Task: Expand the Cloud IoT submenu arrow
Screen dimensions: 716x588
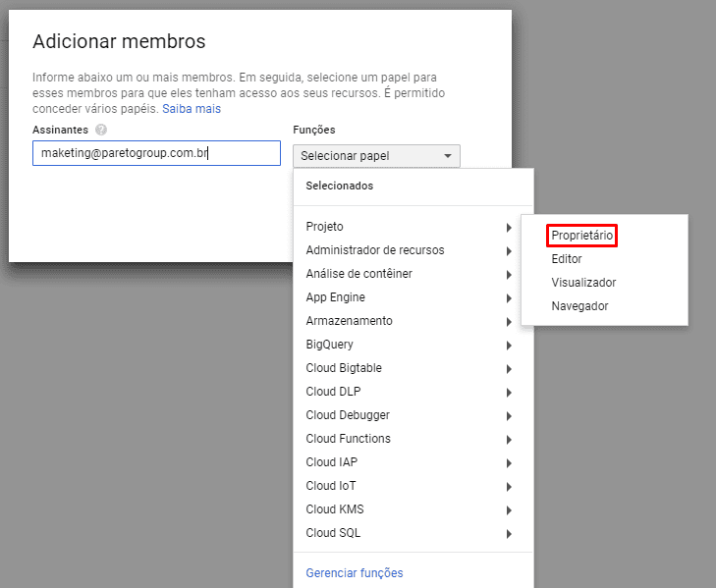Action: click(x=509, y=487)
